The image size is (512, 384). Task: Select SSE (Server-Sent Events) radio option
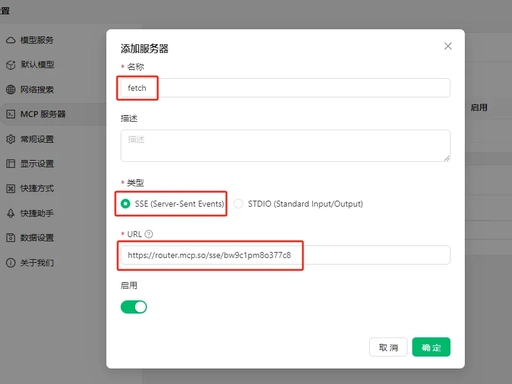tap(125, 203)
